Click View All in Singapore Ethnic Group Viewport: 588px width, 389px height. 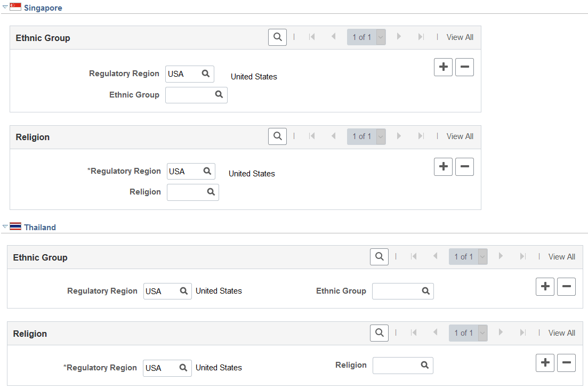click(460, 37)
